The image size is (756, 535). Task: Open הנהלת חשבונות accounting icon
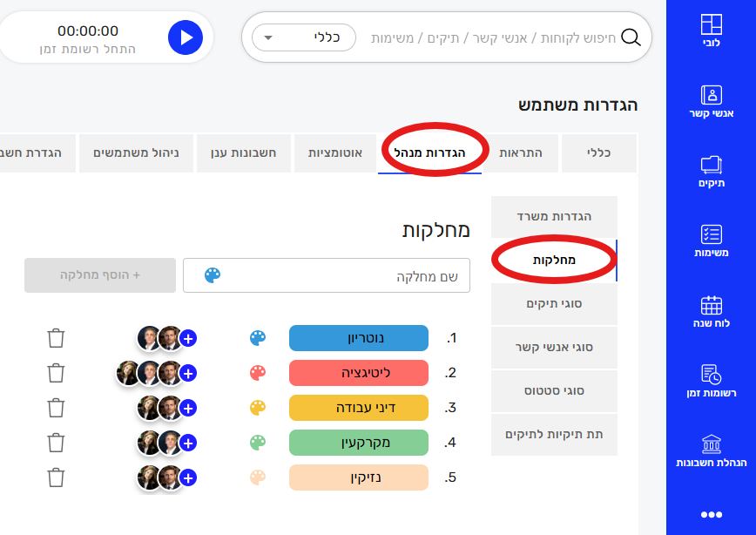point(711,450)
